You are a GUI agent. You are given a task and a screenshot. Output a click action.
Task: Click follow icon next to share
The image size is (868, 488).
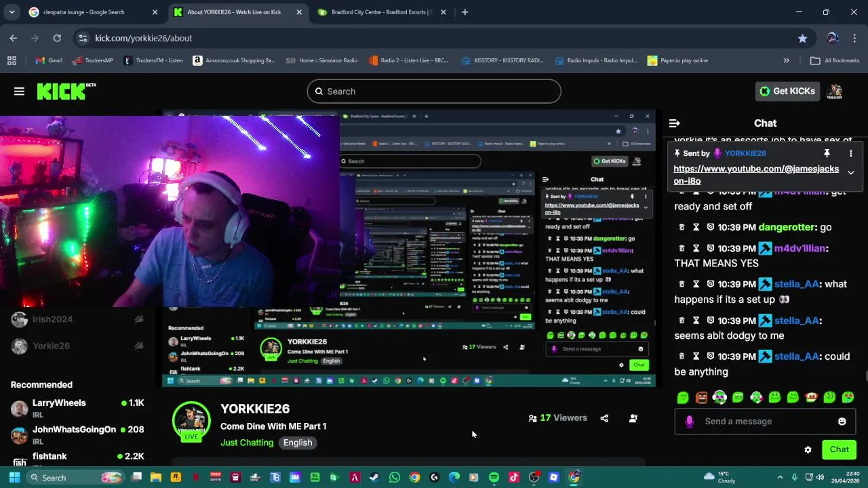coord(633,418)
